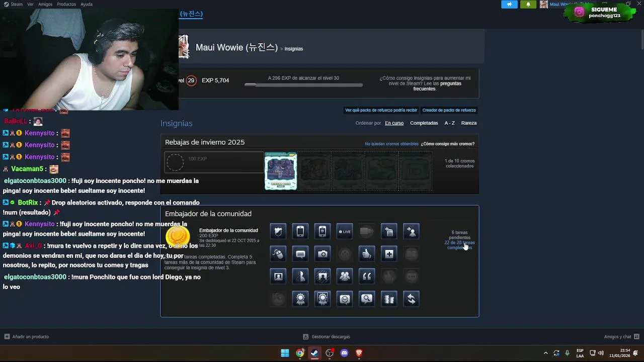
Task: Expand the system tray hidden icons chevron
Action: (545, 353)
